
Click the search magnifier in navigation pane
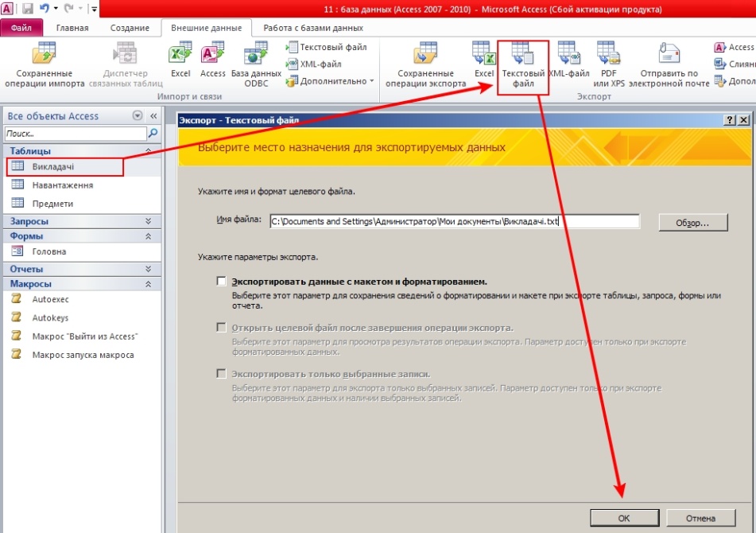[x=153, y=133]
